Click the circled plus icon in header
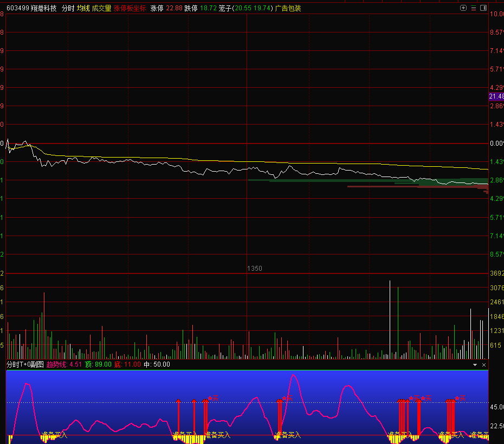 tap(463, 8)
